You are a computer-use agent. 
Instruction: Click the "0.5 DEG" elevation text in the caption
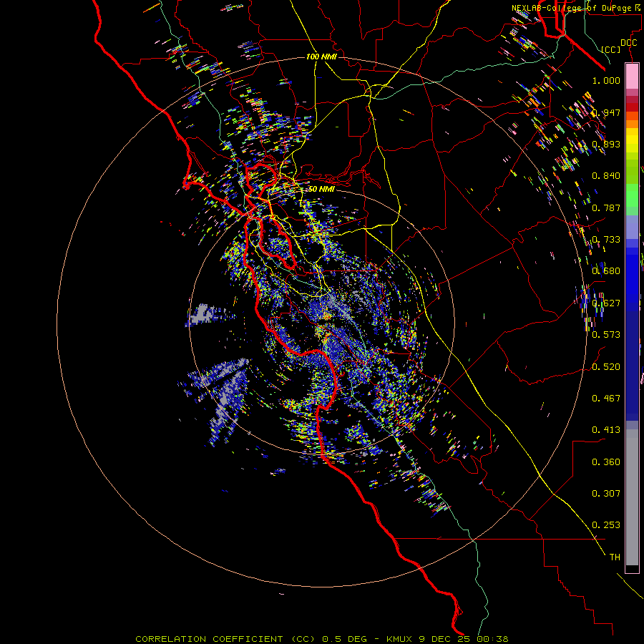coord(345,639)
